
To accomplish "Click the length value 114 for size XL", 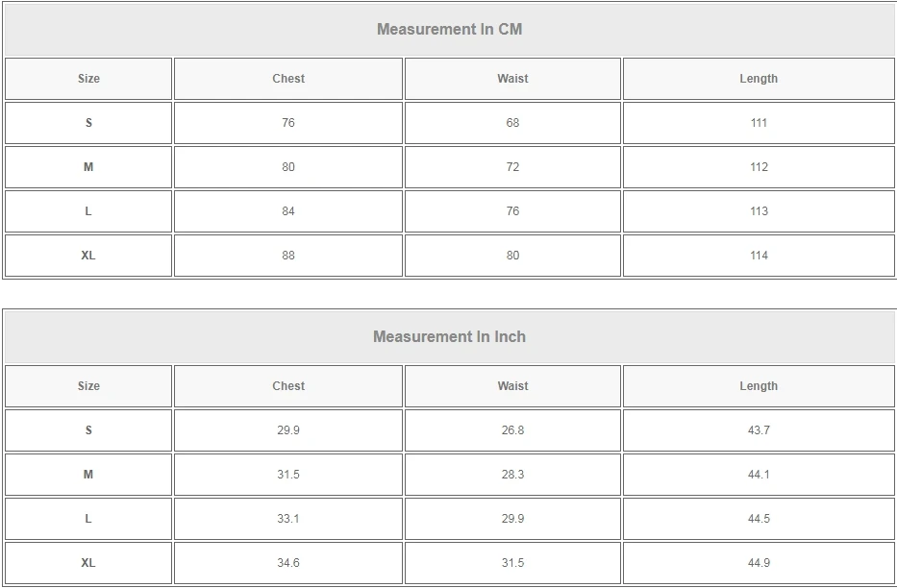I will coord(759,256).
